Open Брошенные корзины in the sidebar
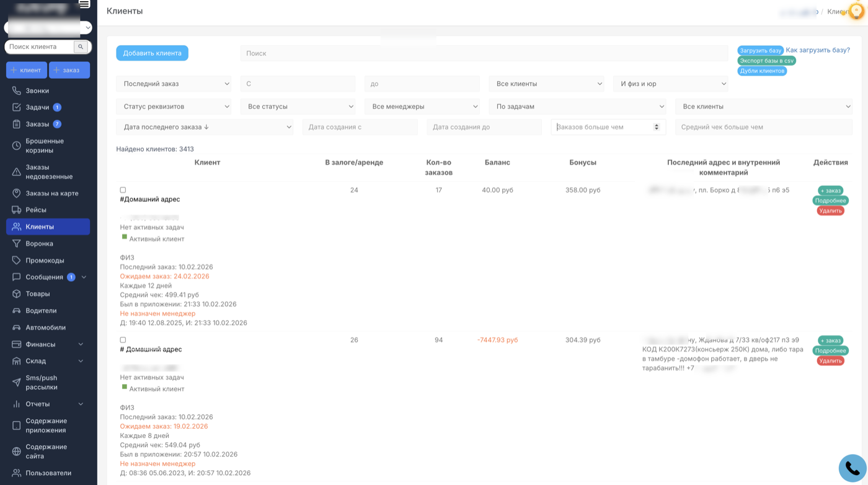 coord(45,146)
